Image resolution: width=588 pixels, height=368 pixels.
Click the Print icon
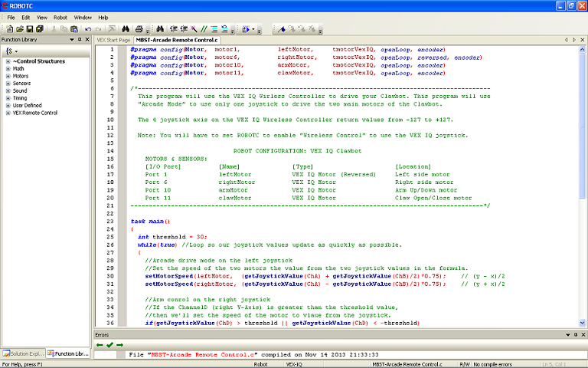tap(139, 29)
